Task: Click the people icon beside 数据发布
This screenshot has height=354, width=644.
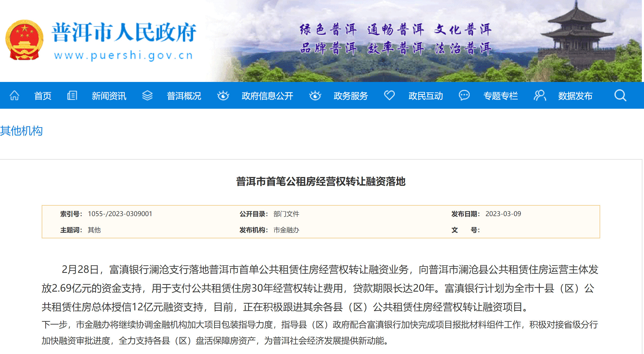Action: (x=540, y=95)
